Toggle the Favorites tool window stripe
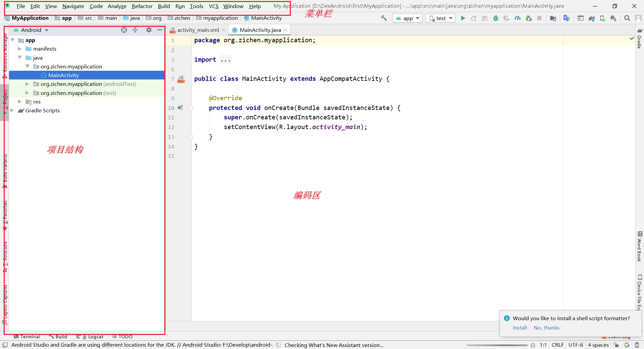 [5, 216]
